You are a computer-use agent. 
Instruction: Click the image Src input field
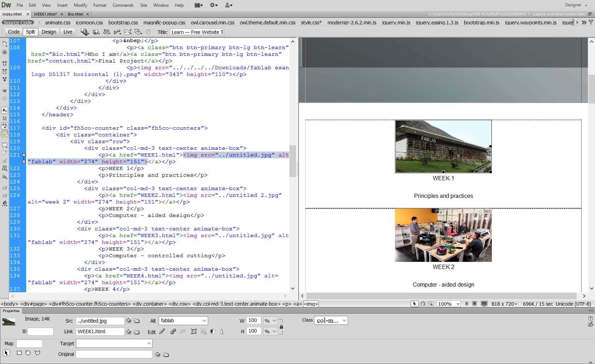click(100, 321)
